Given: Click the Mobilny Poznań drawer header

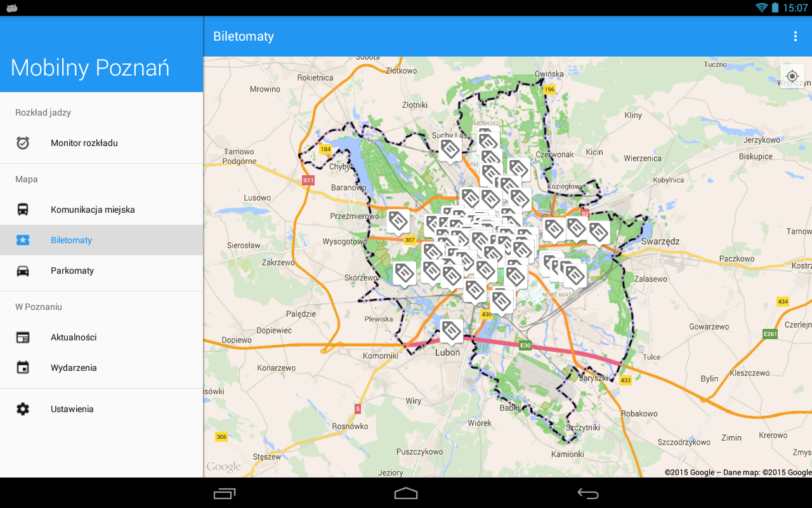Looking at the screenshot, I should click(x=101, y=54).
